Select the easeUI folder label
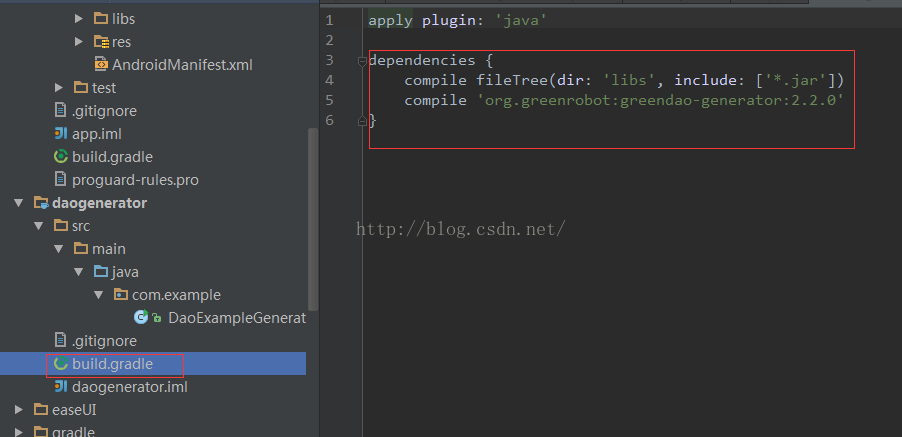 [74, 410]
